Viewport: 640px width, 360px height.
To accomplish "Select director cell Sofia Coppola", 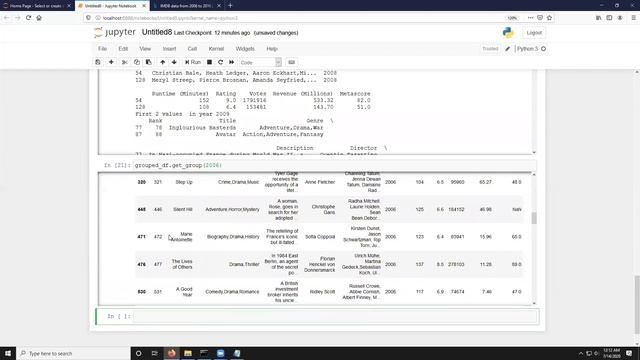I will pyautogui.click(x=320, y=237).
